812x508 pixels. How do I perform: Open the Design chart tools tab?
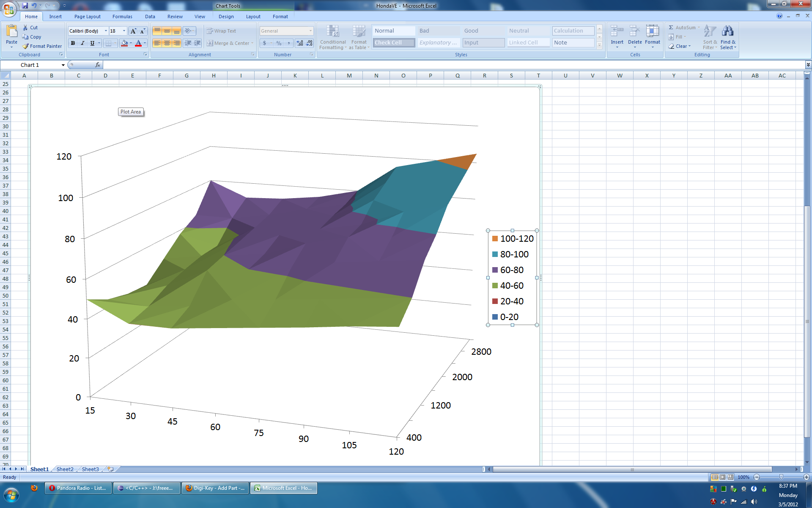click(226, 17)
